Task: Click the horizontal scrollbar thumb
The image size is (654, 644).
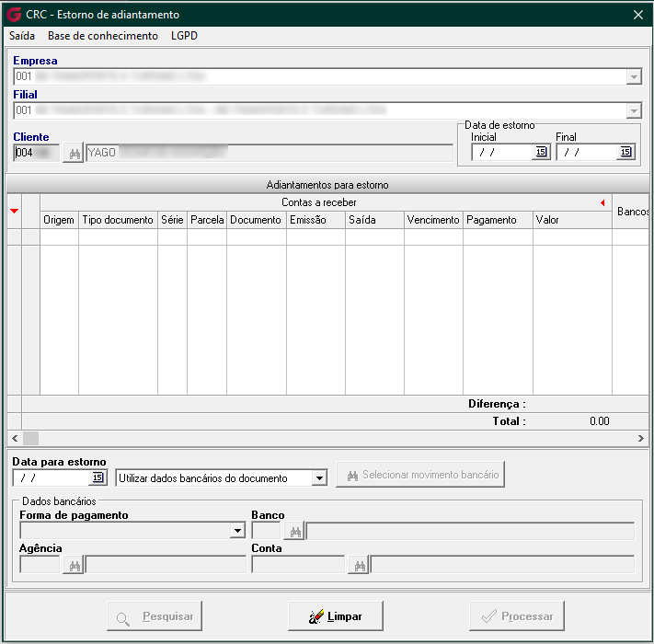Action: pos(30,438)
